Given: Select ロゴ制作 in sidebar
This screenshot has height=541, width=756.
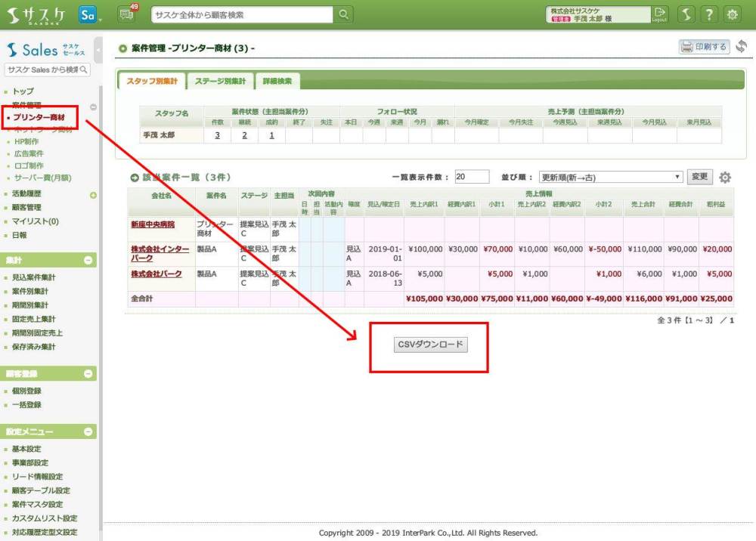Looking at the screenshot, I should [x=29, y=165].
